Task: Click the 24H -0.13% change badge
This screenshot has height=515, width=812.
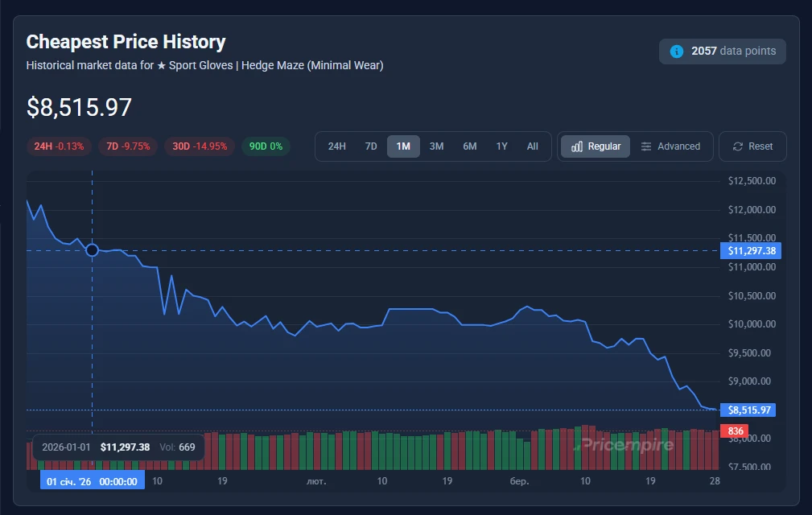Action: [59, 146]
